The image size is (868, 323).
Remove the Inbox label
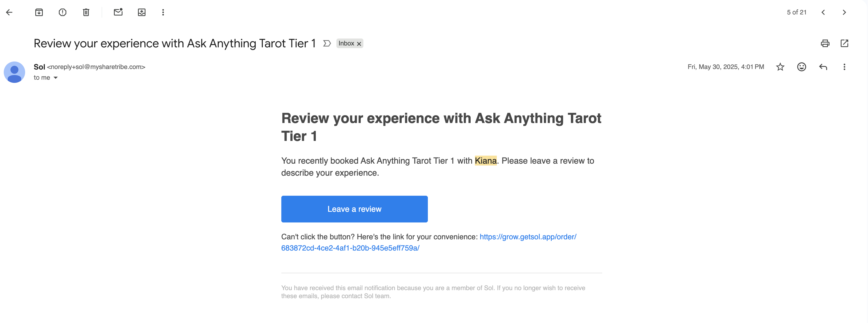click(359, 44)
